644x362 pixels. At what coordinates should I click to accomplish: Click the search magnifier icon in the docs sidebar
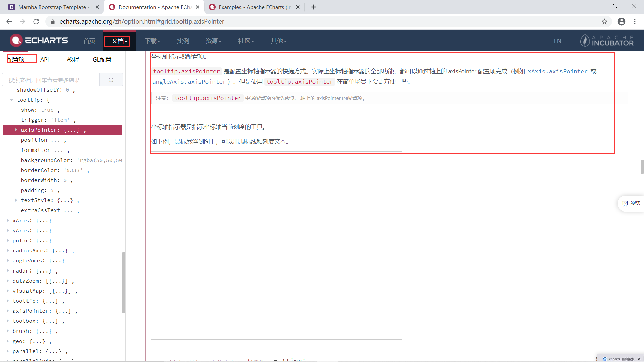[x=111, y=80]
